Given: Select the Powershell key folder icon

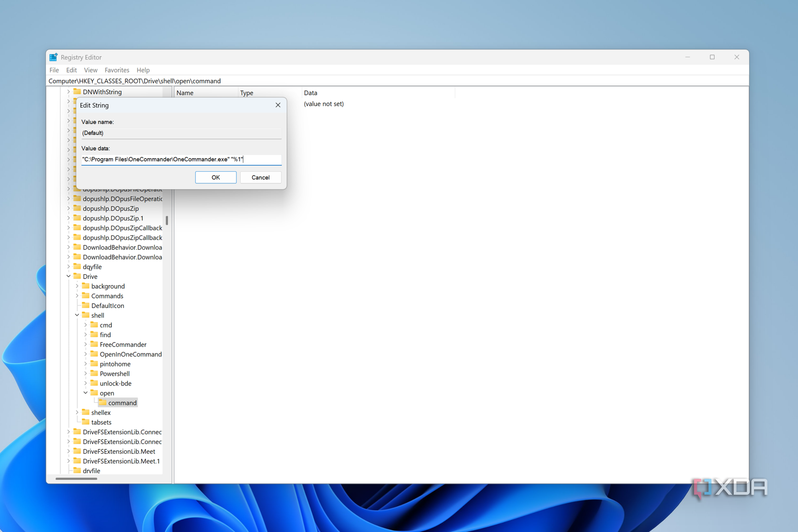Looking at the screenshot, I should (x=94, y=373).
